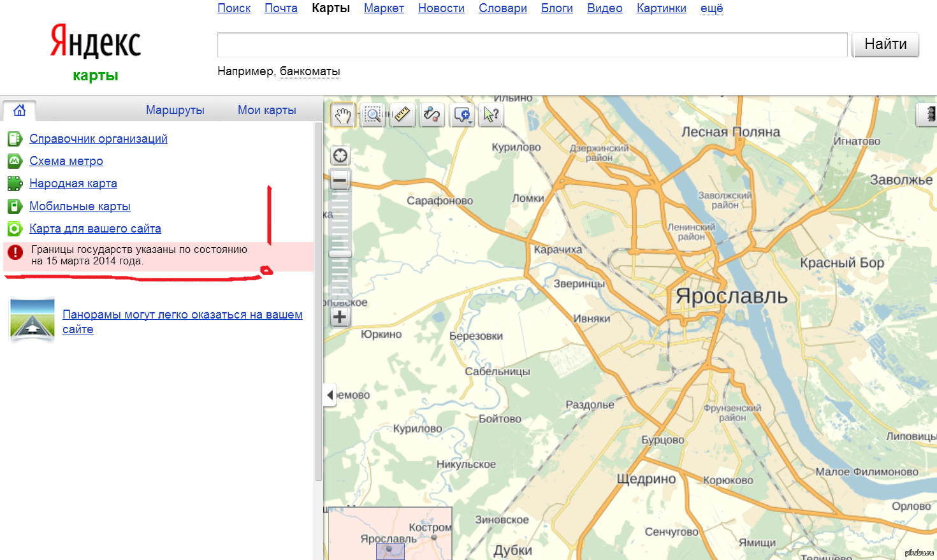Click the Мобильные карты icon
Image resolution: width=937 pixels, height=560 pixels.
(15, 206)
